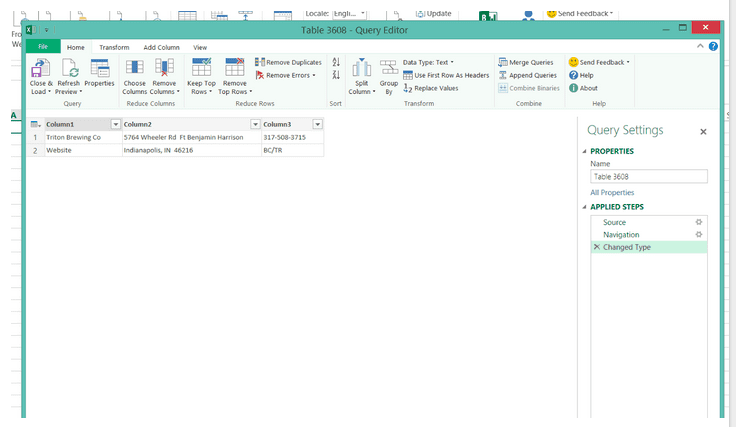Click Send Feedback in the background Excel window
Viewport: 736px width, 427px height.
coord(580,13)
